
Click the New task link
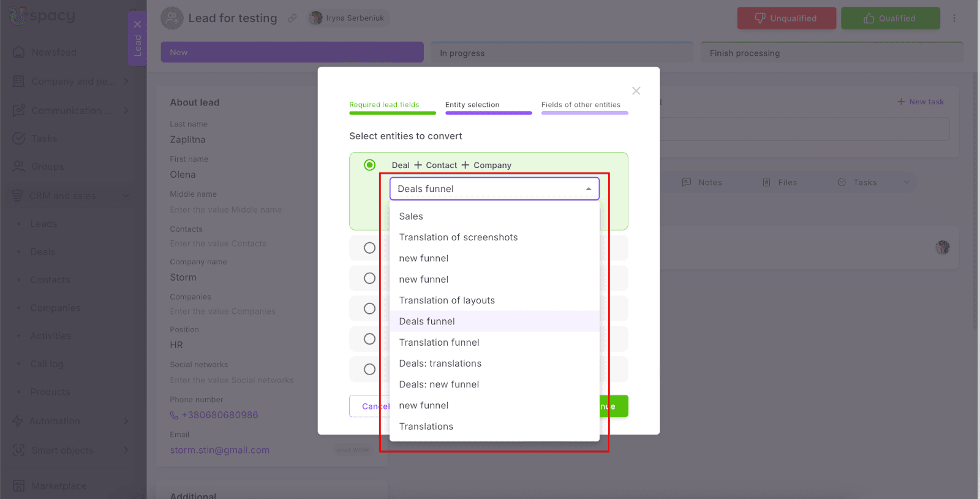coord(920,102)
